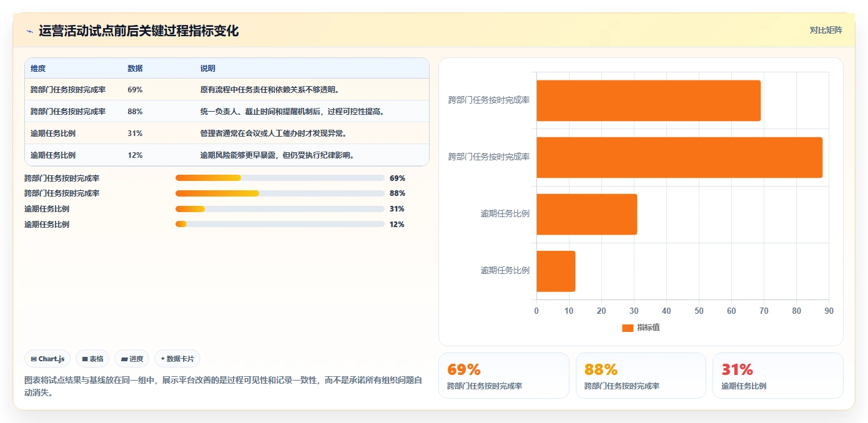The height and width of the screenshot is (423, 868).
Task: Click the 逾期任务比例 cell in the table's 12% row
Action: (x=53, y=155)
